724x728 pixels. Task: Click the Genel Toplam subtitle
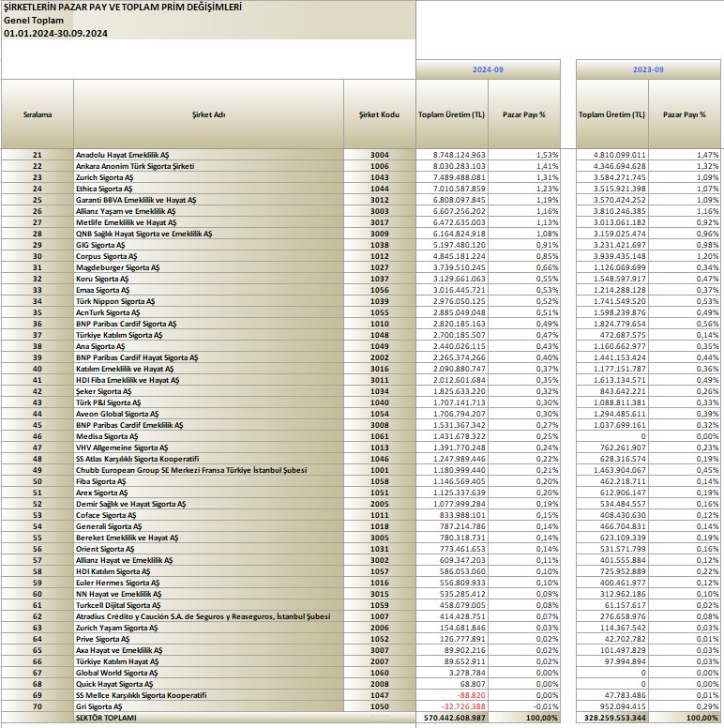pyautogui.click(x=34, y=21)
